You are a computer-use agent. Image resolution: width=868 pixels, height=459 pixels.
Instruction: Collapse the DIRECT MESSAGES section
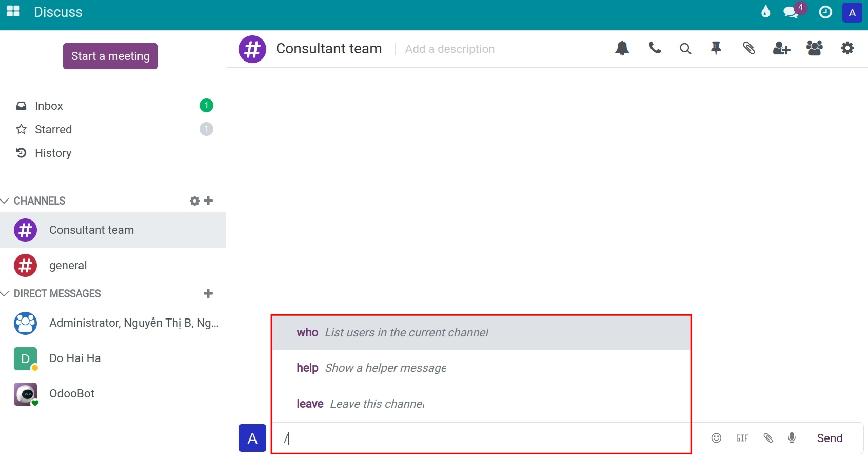pos(51,293)
